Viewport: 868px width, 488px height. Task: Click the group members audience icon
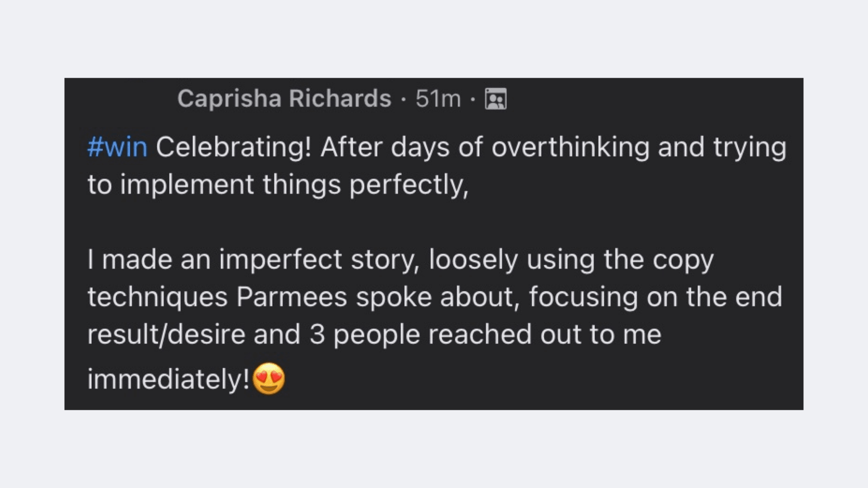pyautogui.click(x=495, y=99)
